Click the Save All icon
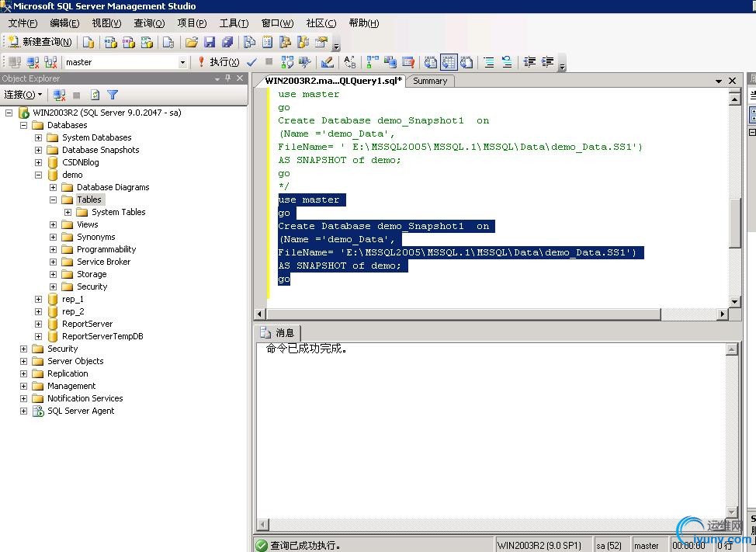This screenshot has width=756, height=552. (x=227, y=42)
